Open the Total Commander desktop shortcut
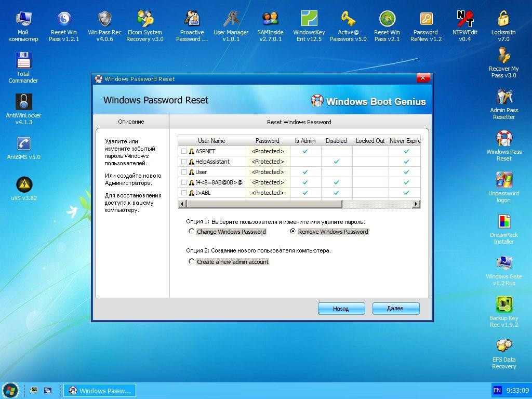 (23, 67)
